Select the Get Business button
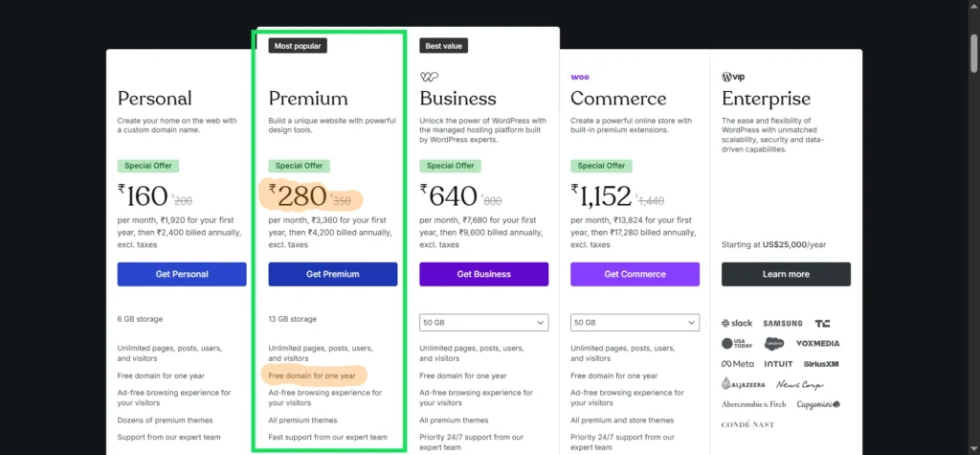Screen dimensions: 980x455 point(484,274)
